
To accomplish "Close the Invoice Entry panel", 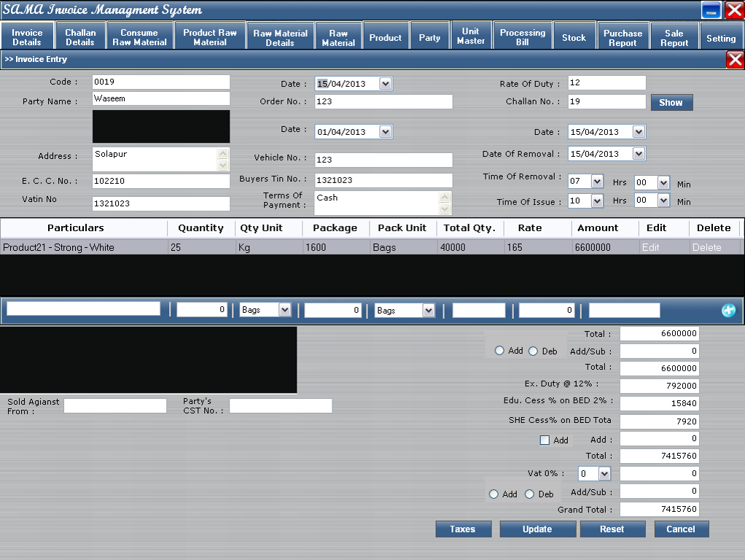I will tap(735, 60).
